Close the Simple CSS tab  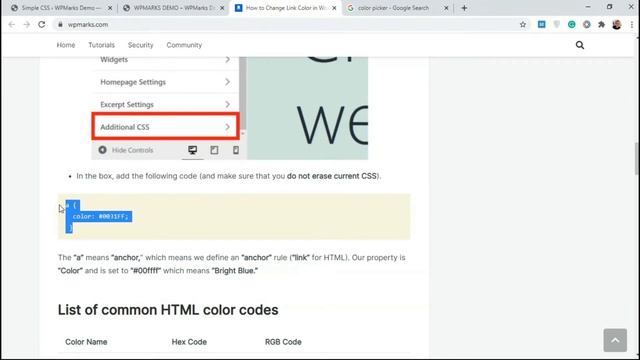tap(110, 8)
